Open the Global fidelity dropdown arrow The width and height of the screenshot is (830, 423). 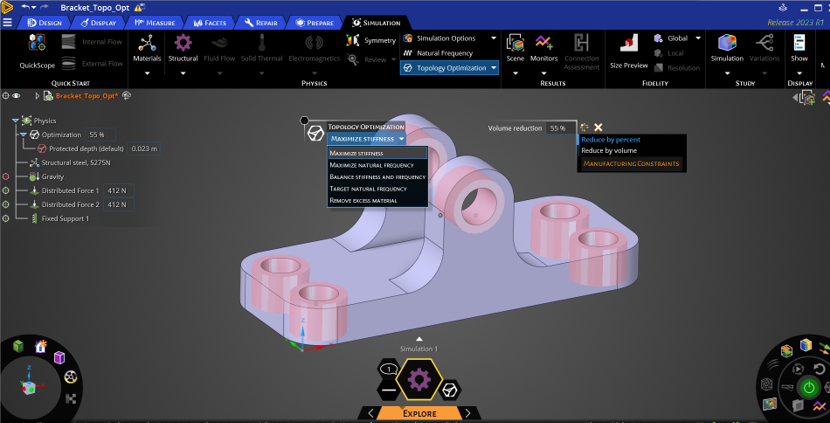point(698,38)
